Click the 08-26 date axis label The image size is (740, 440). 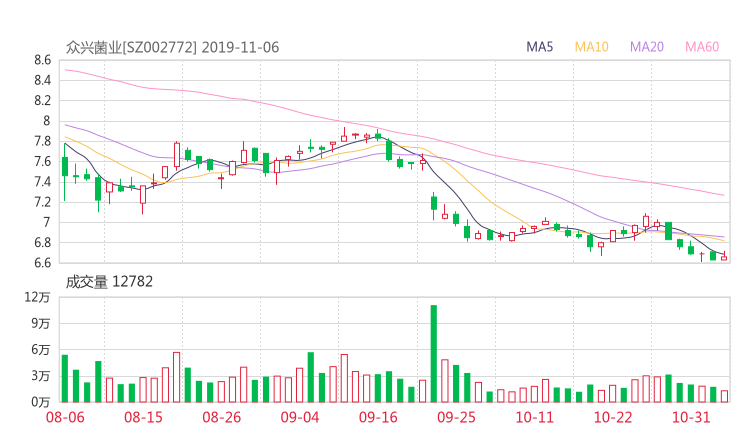[222, 417]
